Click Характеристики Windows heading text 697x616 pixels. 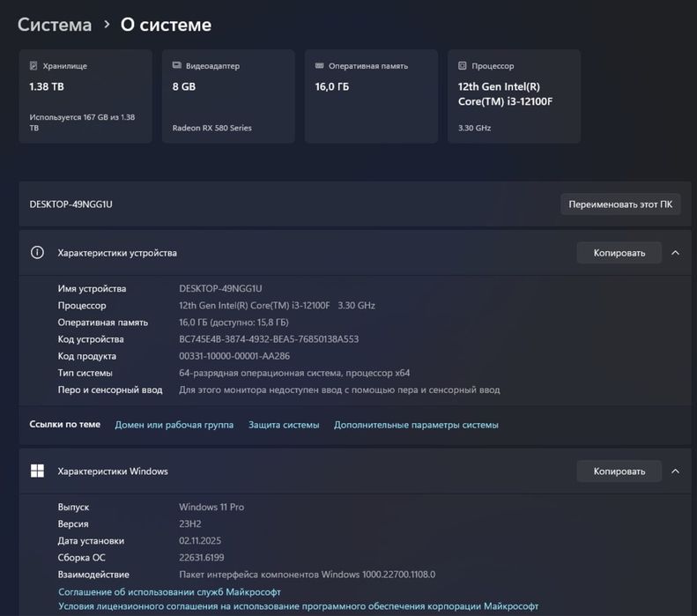coord(113,471)
